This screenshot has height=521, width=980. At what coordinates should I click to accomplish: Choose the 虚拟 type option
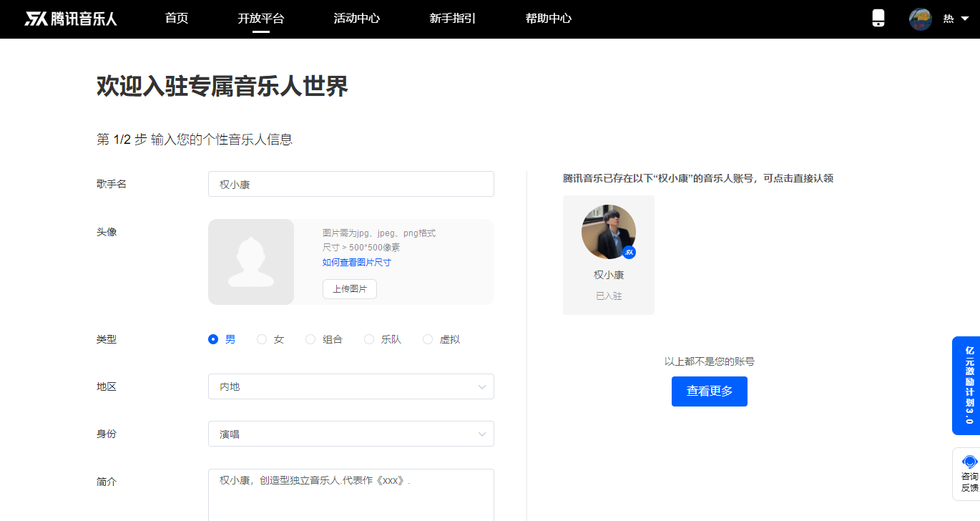428,339
